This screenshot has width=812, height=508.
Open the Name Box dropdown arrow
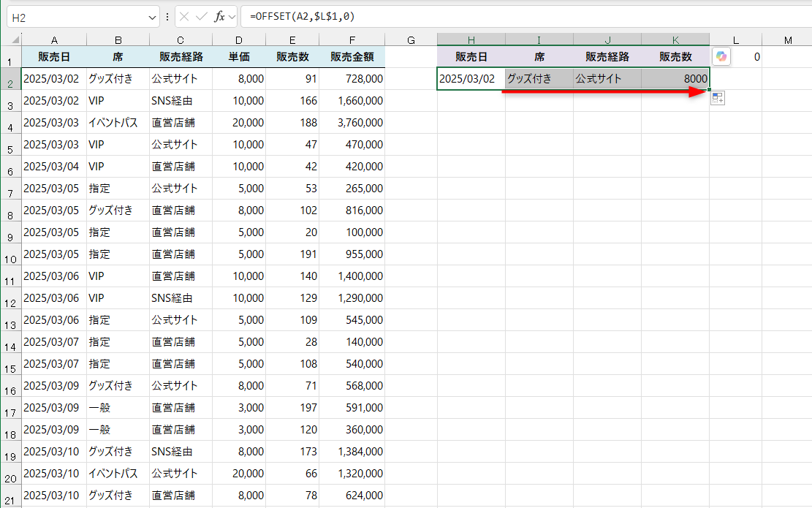(152, 18)
